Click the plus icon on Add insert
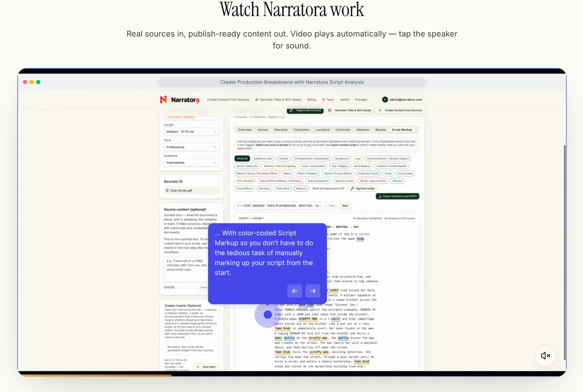The width and height of the screenshot is (583, 392). coord(198,367)
